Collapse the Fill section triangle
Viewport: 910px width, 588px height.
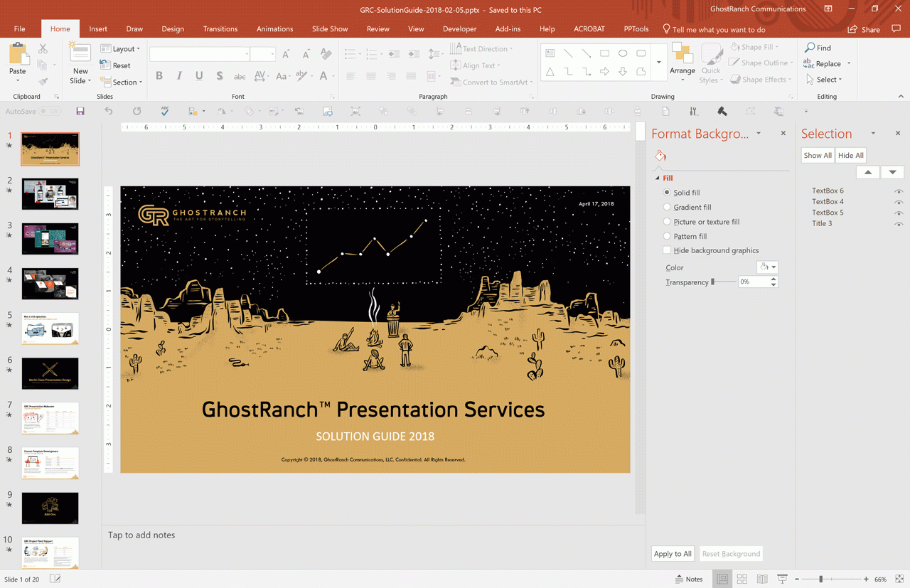pyautogui.click(x=658, y=178)
